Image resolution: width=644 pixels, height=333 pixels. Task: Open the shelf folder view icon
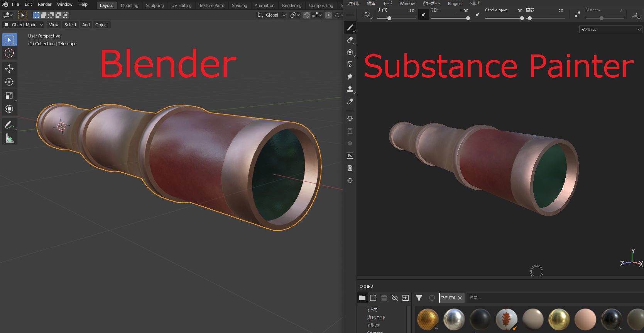point(362,298)
